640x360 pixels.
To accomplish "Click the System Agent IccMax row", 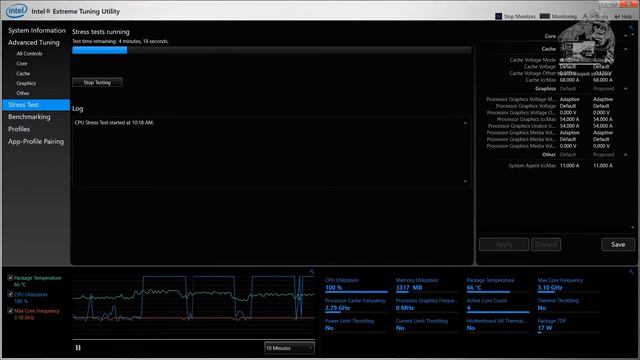I will tap(560, 166).
